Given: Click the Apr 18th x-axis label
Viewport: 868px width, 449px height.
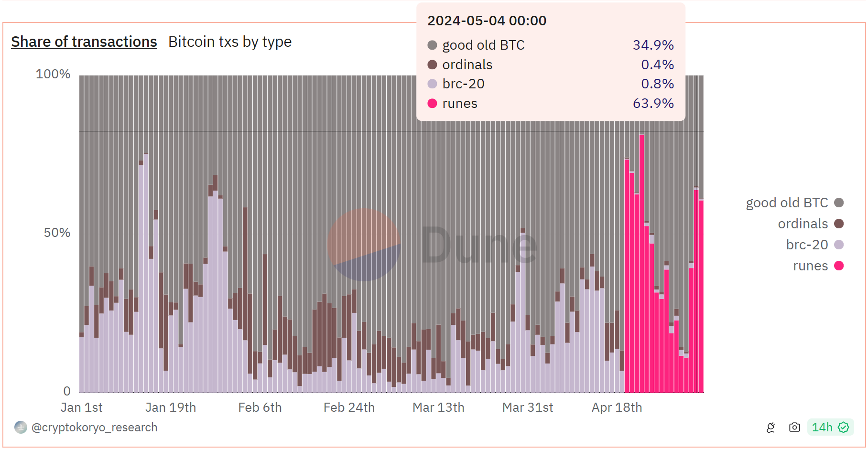Looking at the screenshot, I should coord(617,407).
